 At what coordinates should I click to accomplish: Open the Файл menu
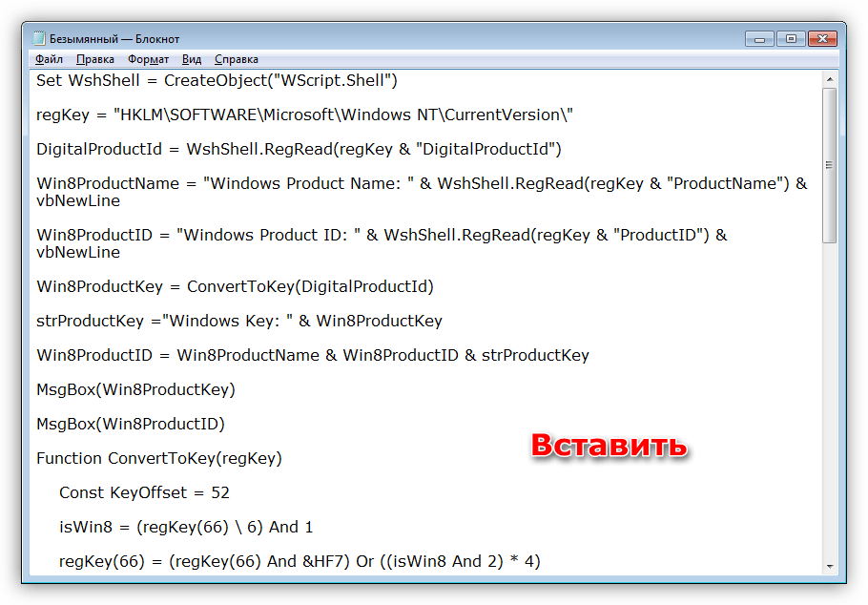coord(49,59)
